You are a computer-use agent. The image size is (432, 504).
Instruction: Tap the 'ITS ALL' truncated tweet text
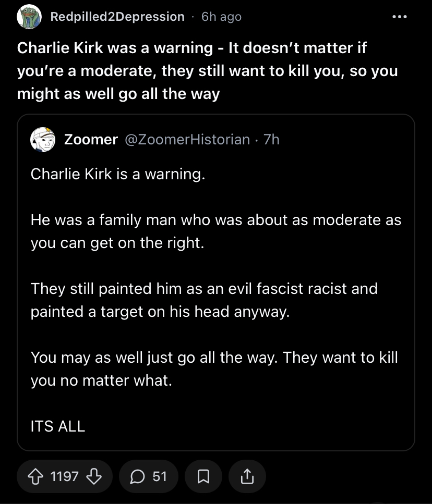coord(58,426)
